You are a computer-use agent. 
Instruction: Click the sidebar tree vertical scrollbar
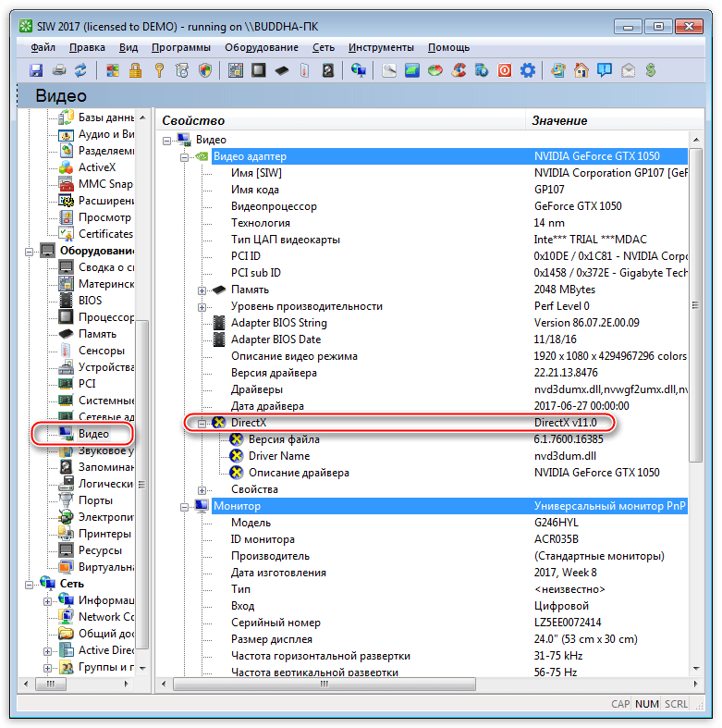(143, 484)
